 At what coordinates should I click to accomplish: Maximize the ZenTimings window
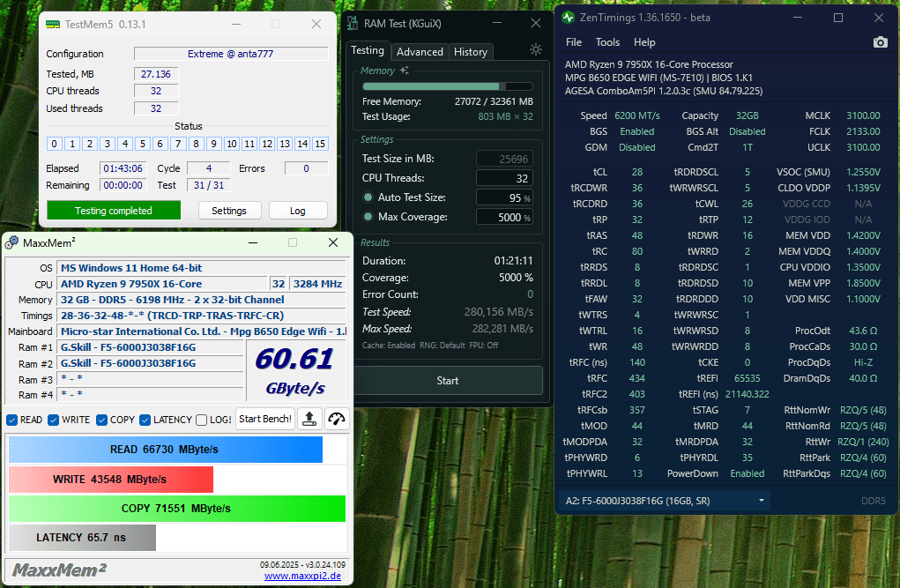coord(838,18)
